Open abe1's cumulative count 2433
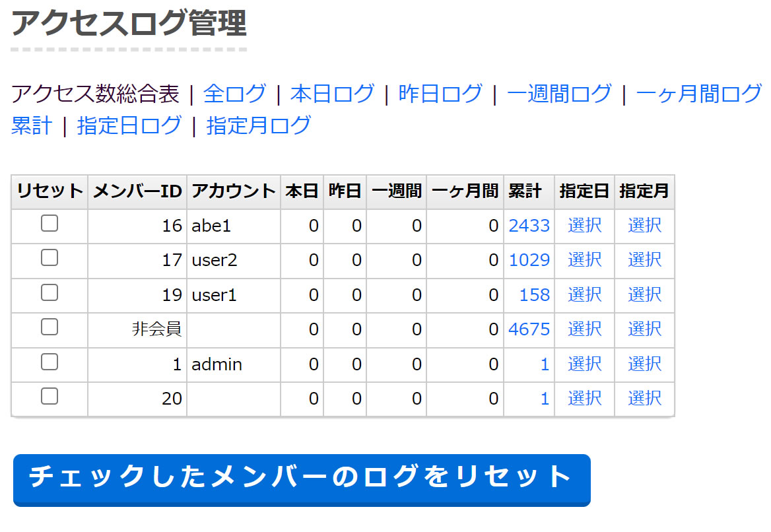771x532 pixels. click(529, 226)
